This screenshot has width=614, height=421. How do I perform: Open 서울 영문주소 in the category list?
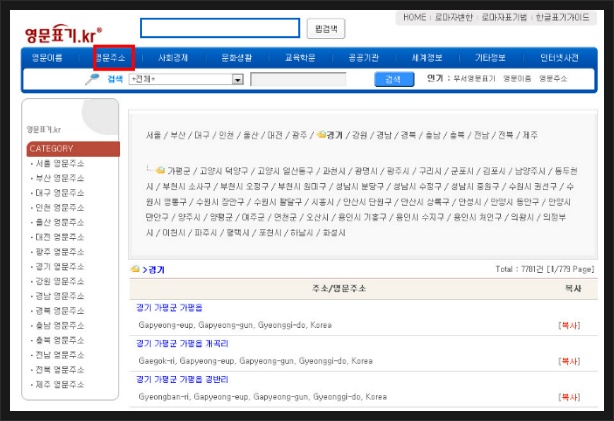[60, 164]
